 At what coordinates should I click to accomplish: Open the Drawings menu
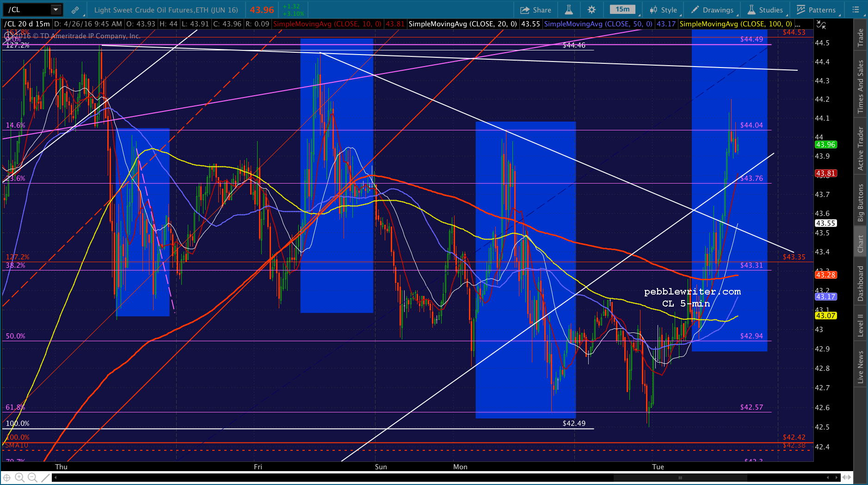(x=712, y=10)
